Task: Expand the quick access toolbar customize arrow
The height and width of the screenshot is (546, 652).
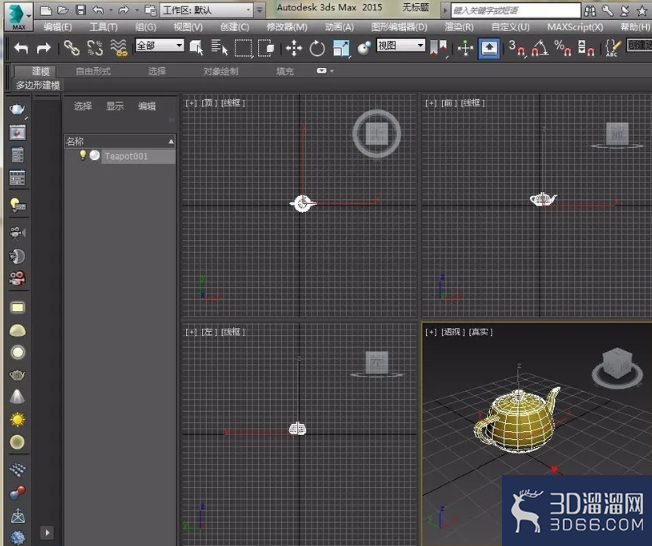Action: [259, 10]
